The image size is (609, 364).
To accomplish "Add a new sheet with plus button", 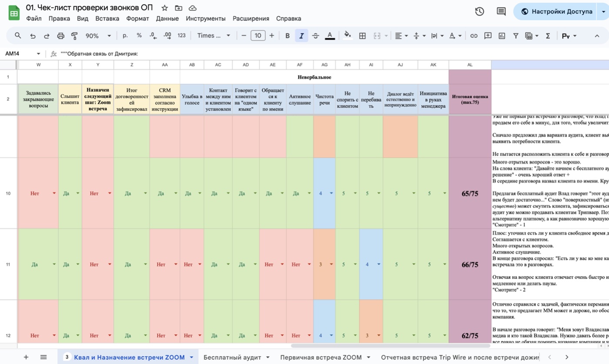I will 26,357.
